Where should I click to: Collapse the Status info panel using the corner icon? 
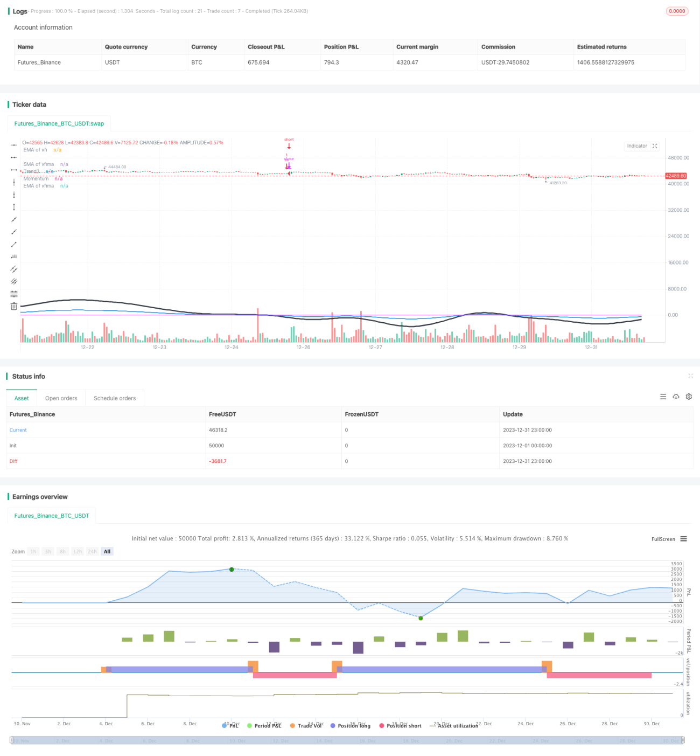coord(690,376)
